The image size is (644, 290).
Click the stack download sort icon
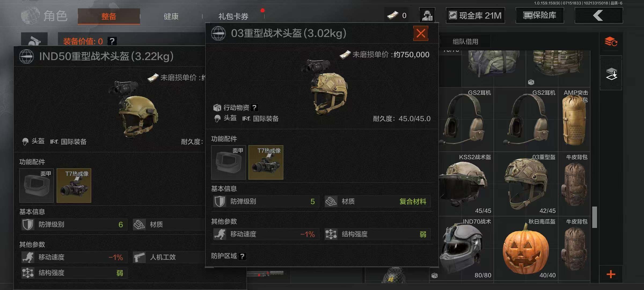(611, 73)
